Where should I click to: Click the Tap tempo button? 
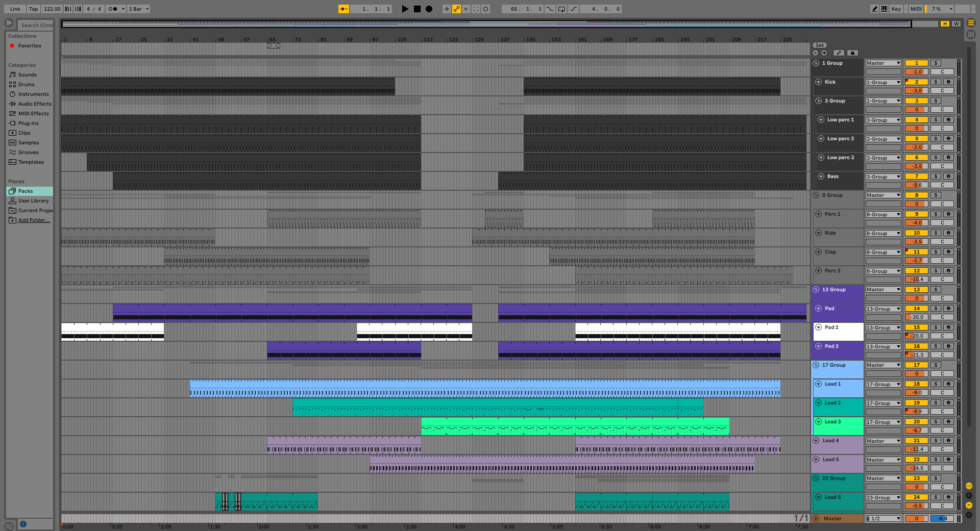[x=33, y=9]
